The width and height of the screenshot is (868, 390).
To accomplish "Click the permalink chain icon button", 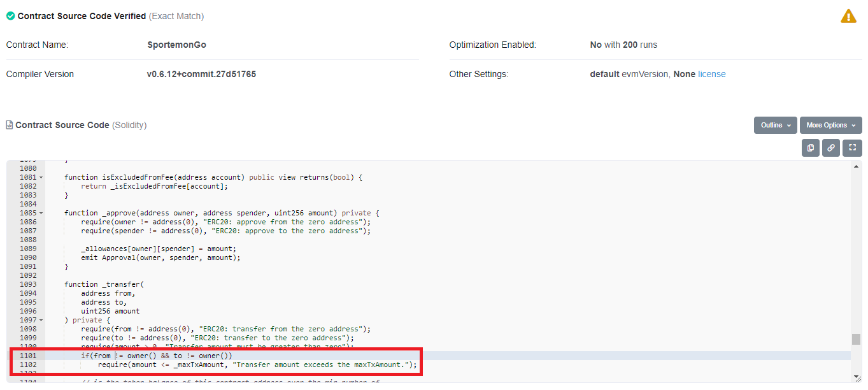I will tap(830, 148).
